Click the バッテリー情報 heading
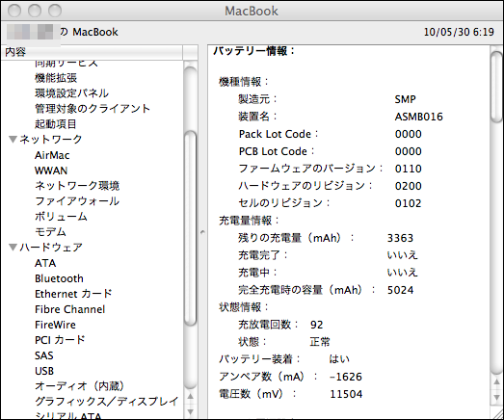Screen dimensions: 504x420 click(254, 51)
